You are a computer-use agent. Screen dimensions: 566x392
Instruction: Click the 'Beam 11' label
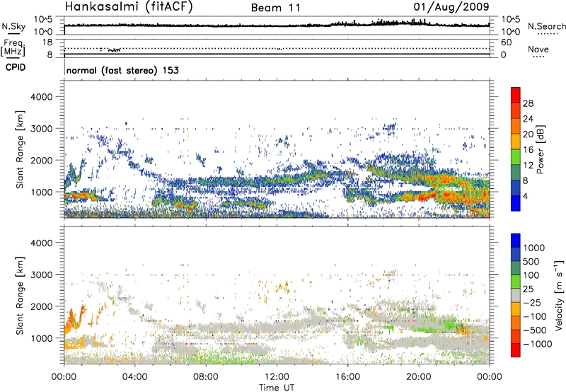click(275, 8)
